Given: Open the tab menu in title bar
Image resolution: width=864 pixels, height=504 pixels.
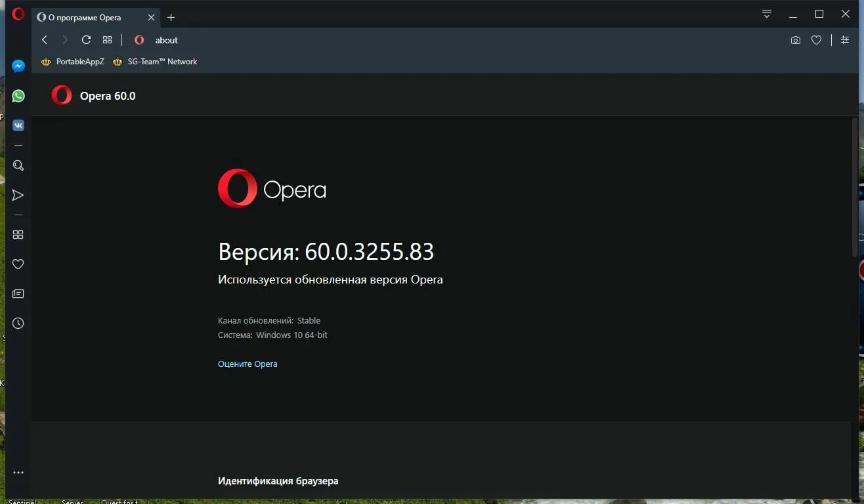Looking at the screenshot, I should pyautogui.click(x=766, y=14).
